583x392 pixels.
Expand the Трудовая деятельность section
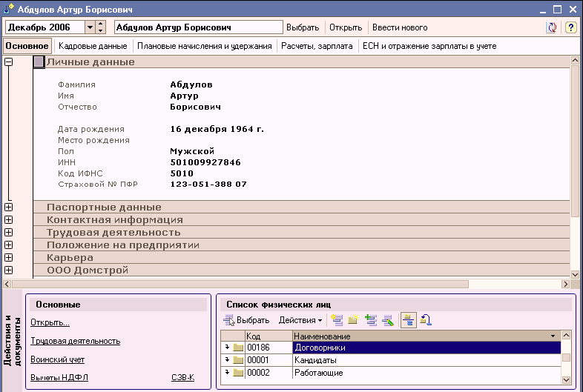tap(8, 233)
